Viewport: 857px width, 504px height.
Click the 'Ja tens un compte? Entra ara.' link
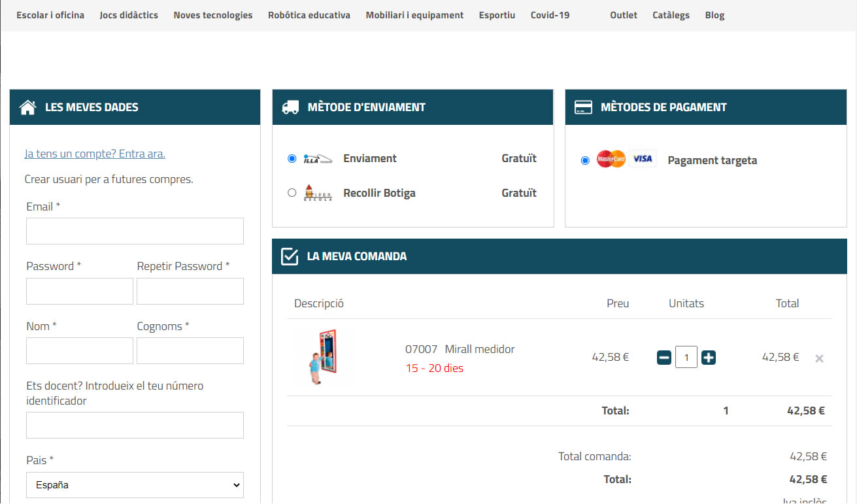pos(95,154)
